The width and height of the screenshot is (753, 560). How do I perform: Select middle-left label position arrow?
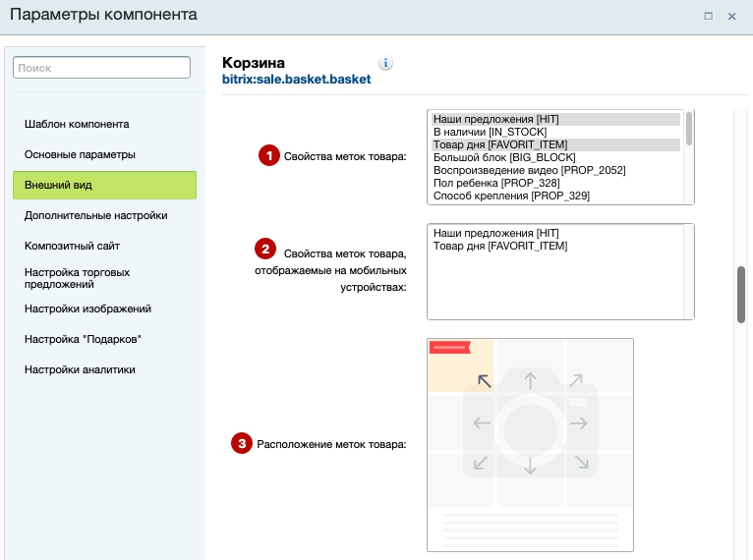point(482,422)
